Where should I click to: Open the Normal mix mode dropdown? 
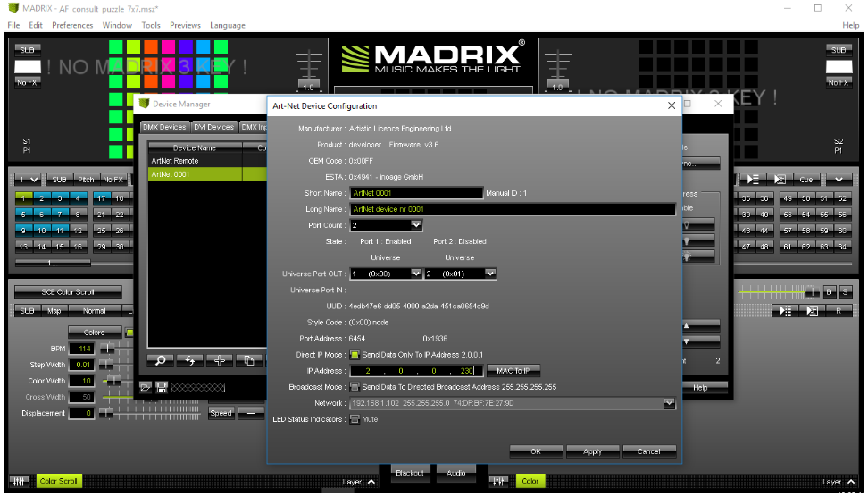[x=95, y=311]
